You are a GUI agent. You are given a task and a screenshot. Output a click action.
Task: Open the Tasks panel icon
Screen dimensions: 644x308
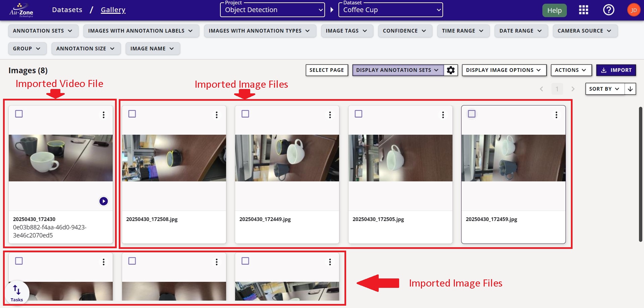point(17,292)
